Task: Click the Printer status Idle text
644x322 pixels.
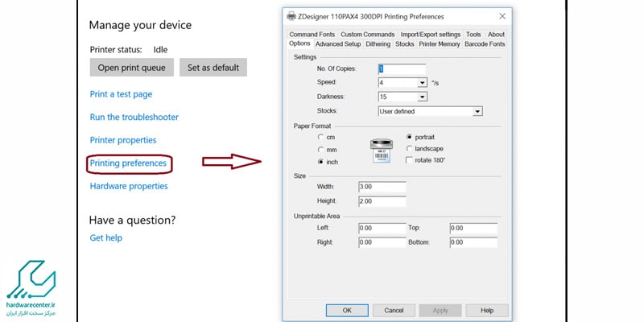Action: point(160,50)
